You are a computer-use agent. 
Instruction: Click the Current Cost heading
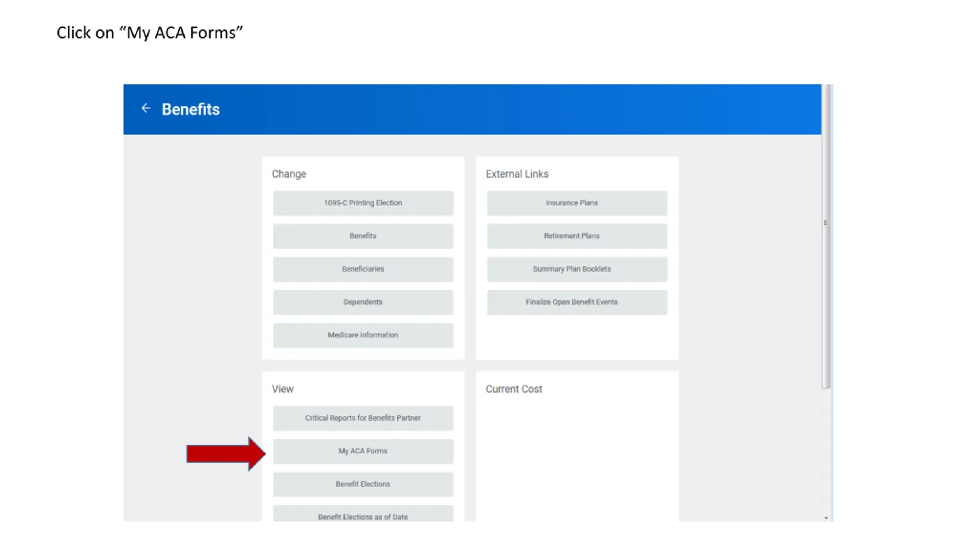(x=514, y=389)
